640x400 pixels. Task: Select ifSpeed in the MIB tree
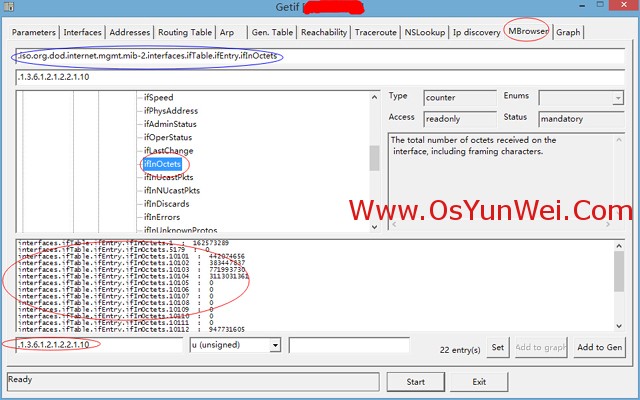point(161,97)
